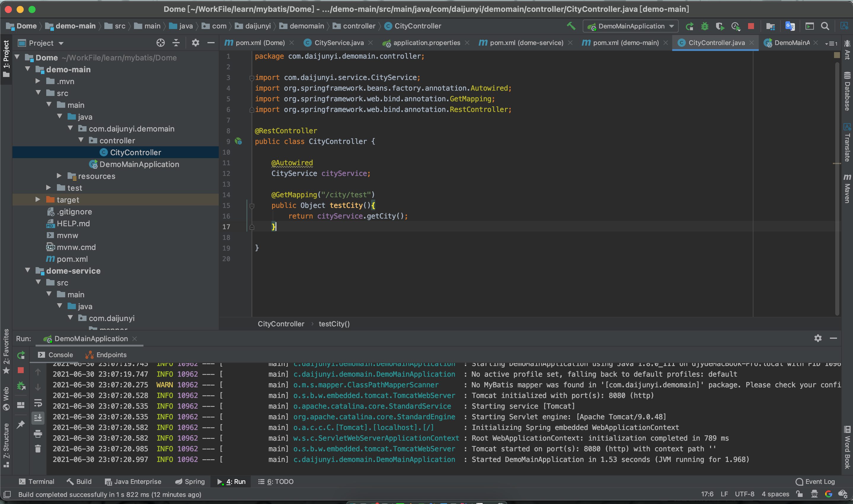The image size is (853, 504).
Task: Toggle the Web side panel
Action: coord(6,399)
